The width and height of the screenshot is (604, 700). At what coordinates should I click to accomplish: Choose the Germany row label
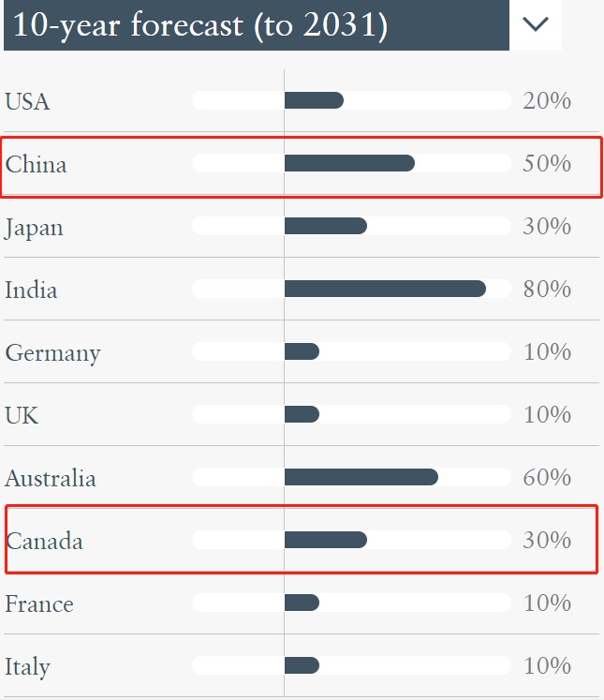click(52, 353)
